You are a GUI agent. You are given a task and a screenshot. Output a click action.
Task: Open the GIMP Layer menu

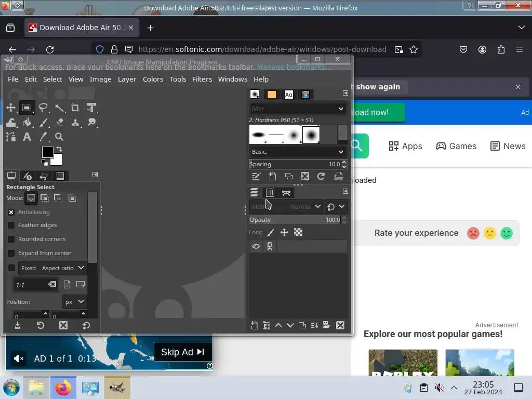[127, 79]
